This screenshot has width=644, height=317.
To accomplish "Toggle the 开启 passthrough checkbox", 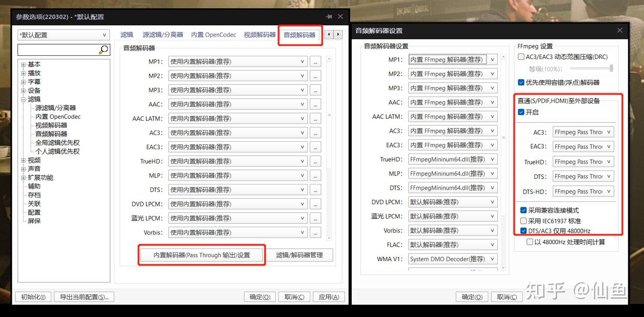I will (x=521, y=112).
